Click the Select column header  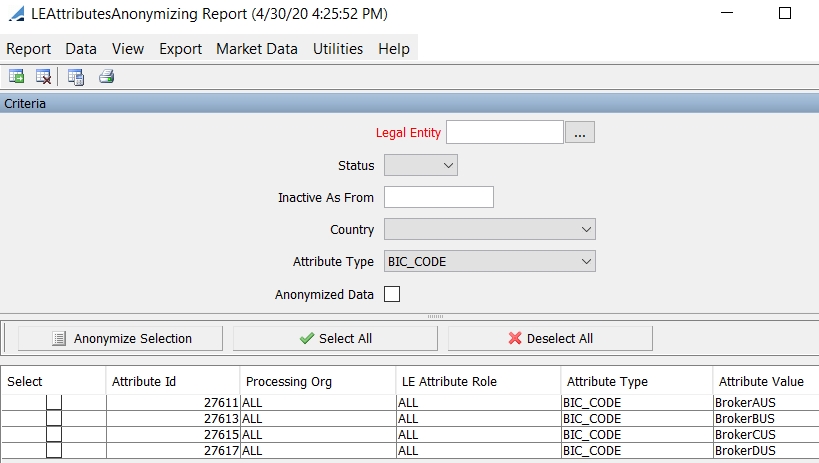54,381
